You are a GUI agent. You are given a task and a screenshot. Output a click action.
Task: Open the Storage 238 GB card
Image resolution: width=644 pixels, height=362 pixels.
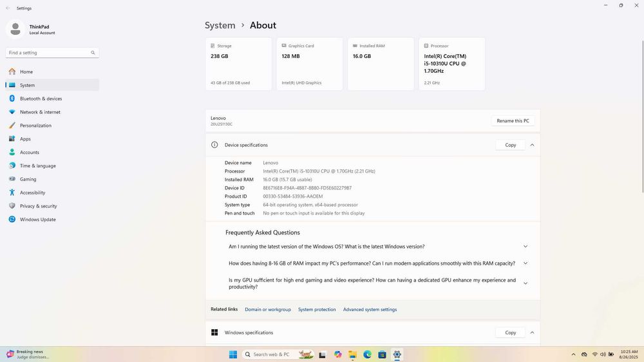coord(238,64)
